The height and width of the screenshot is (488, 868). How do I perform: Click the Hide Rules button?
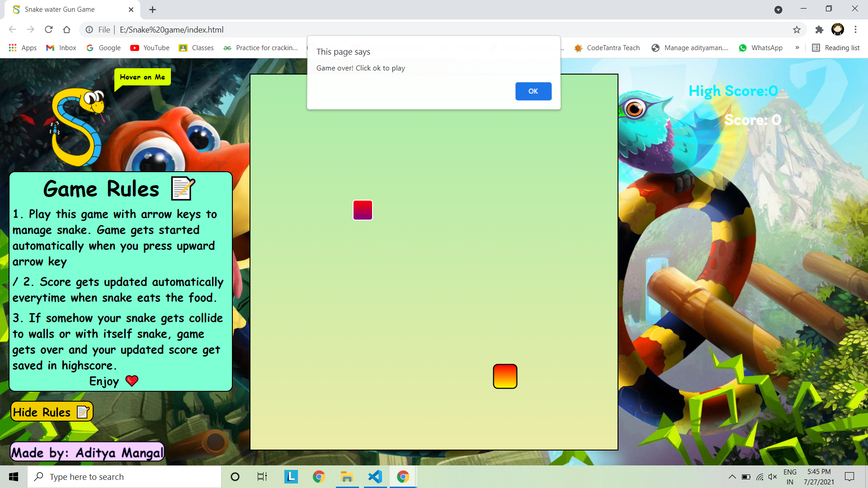(52, 412)
